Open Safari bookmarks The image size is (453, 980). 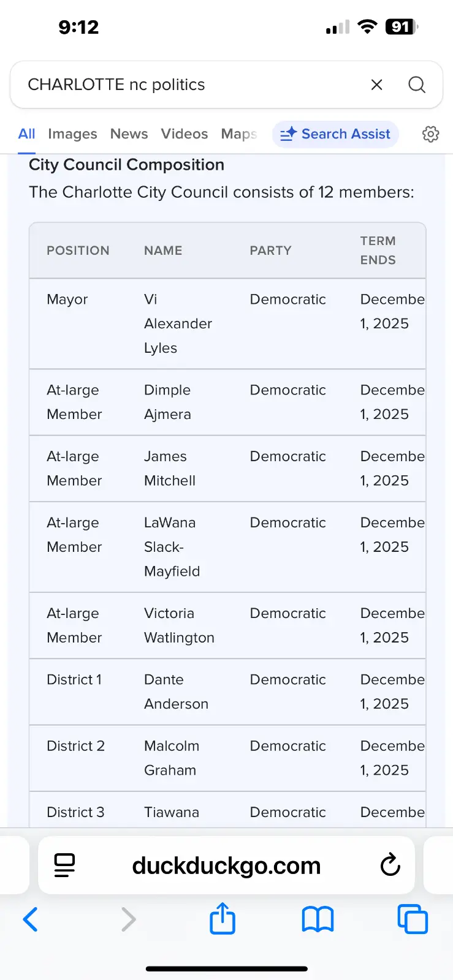318,919
